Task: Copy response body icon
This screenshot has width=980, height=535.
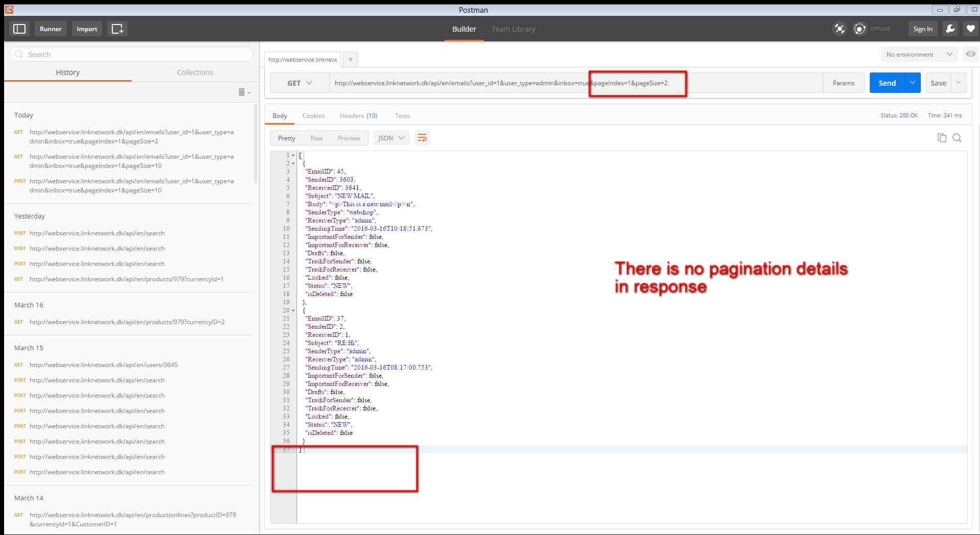Action: pos(942,138)
